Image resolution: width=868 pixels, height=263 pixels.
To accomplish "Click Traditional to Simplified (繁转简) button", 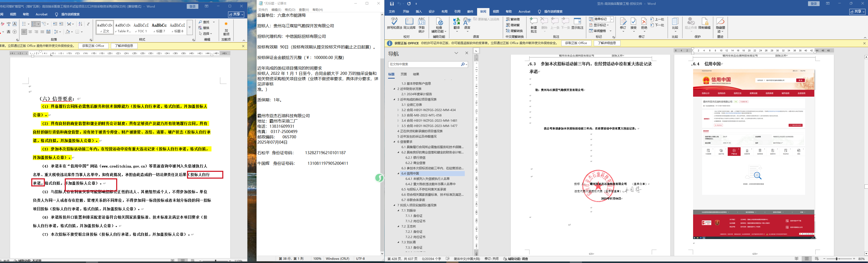I will (513, 19).
